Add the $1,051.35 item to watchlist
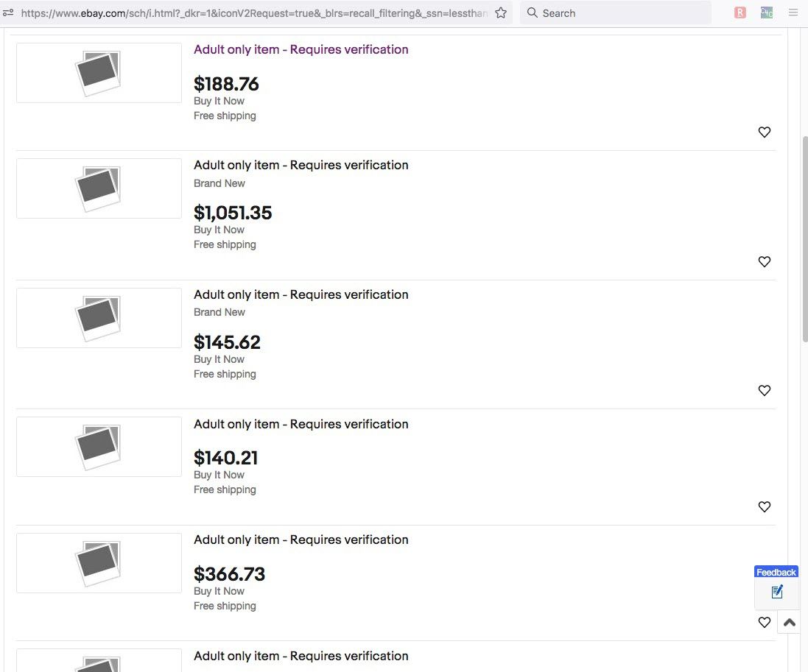The image size is (808, 672). (x=765, y=261)
